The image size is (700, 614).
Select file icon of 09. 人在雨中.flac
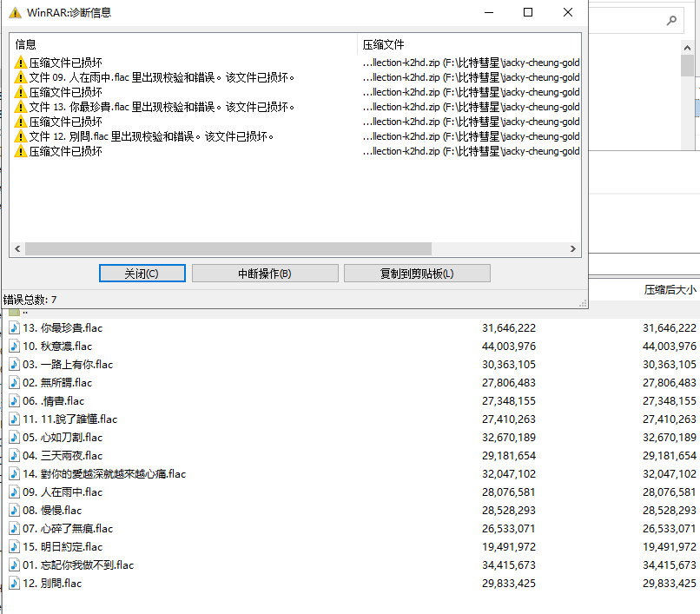(14, 492)
